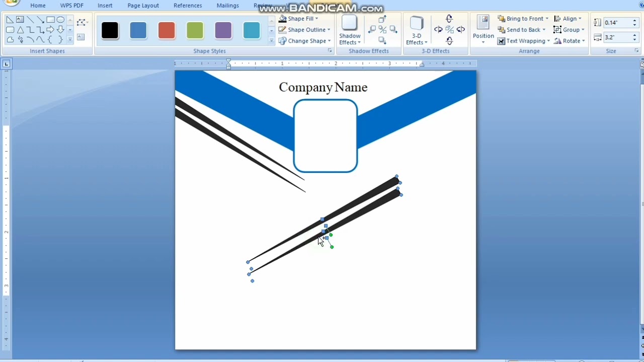Viewport: 644px width, 362px height.
Task: Apply the red shape style
Action: pyautogui.click(x=167, y=31)
